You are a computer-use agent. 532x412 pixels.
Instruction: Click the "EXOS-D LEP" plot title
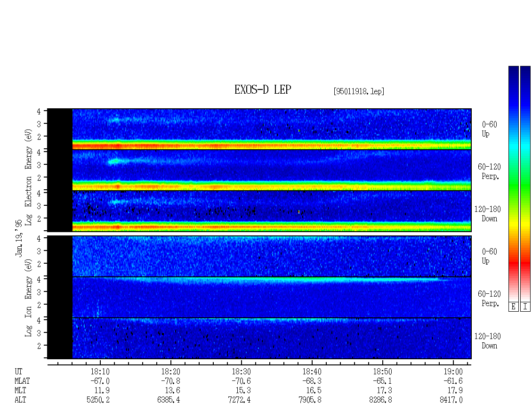coord(263,89)
